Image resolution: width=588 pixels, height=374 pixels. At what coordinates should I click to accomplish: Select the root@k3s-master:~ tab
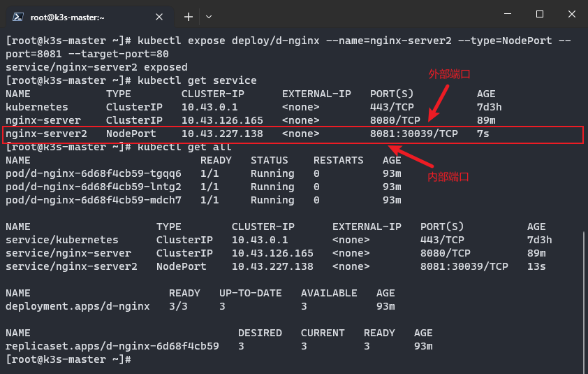pos(87,17)
